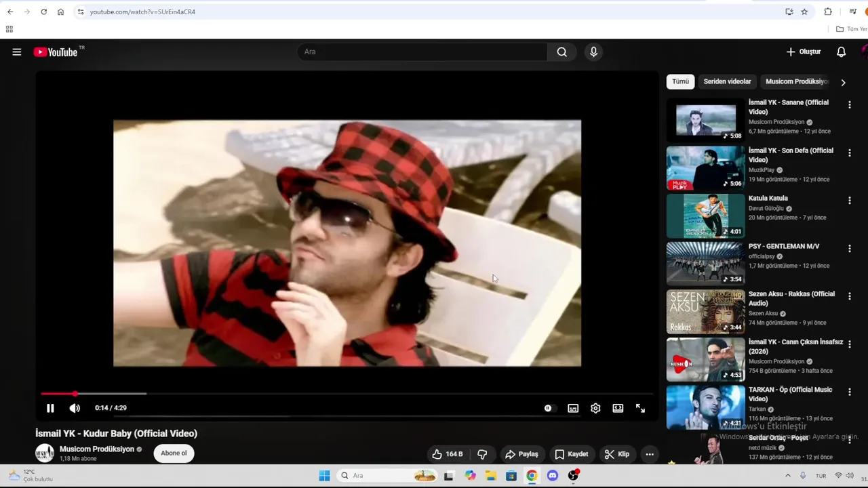Viewport: 868px width, 488px height.
Task: Create a clip with Klip
Action: [617, 454]
